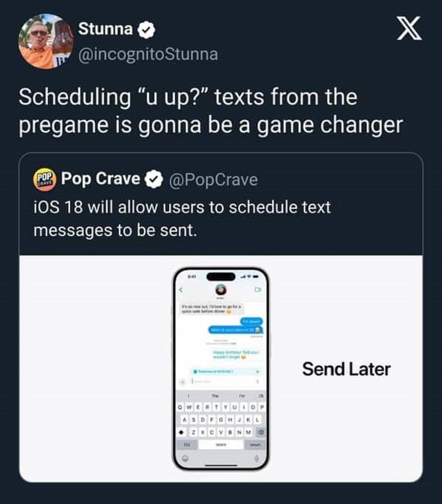Click the Pop Crave account name
The image size is (442, 504).
click(101, 179)
